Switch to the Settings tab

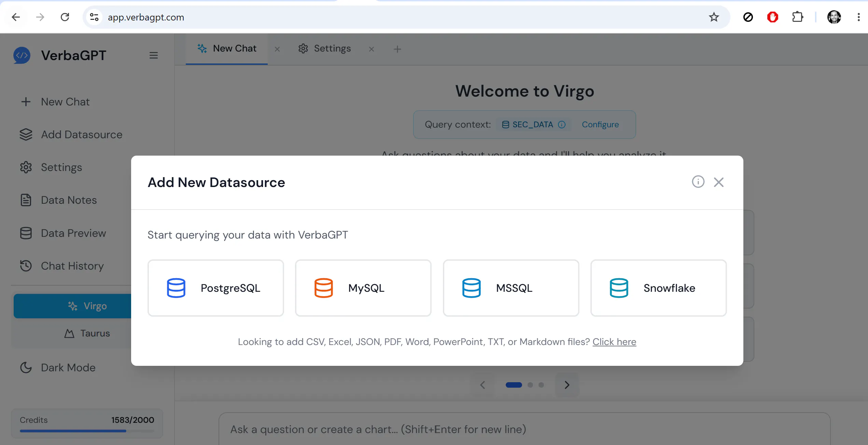[324, 48]
